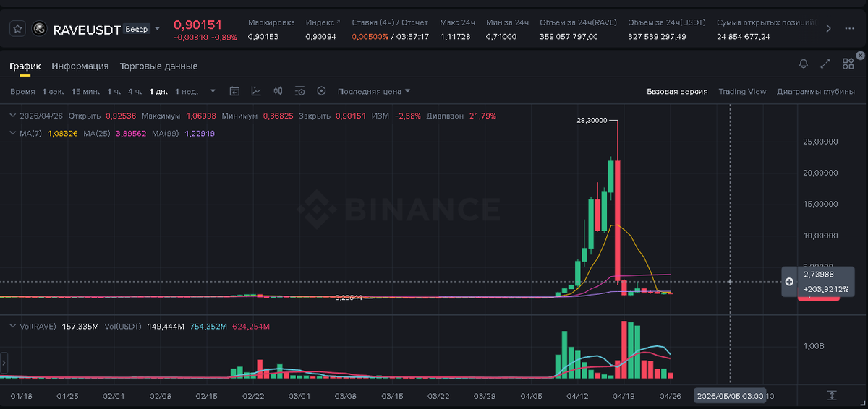Screen dimensions: 868x409
Task: Click the Маркировка value 0,90153
Action: coord(262,36)
